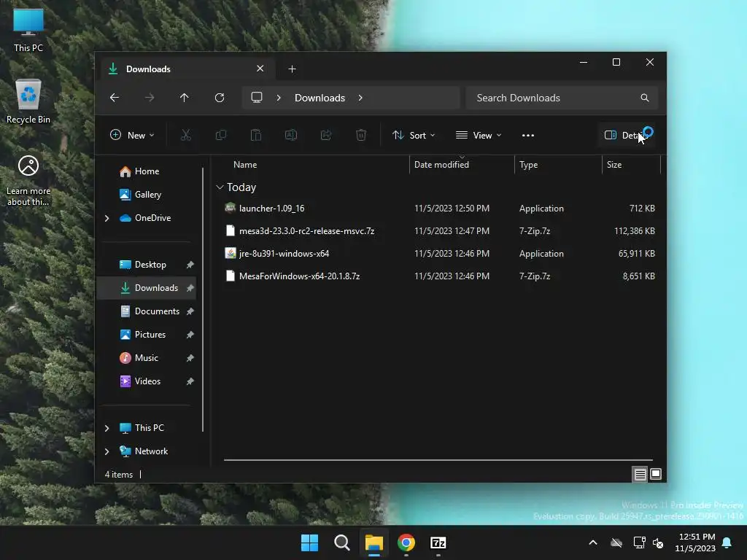Image resolution: width=747 pixels, height=560 pixels.
Task: Open 7-Zip from the taskbar
Action: coord(438,542)
